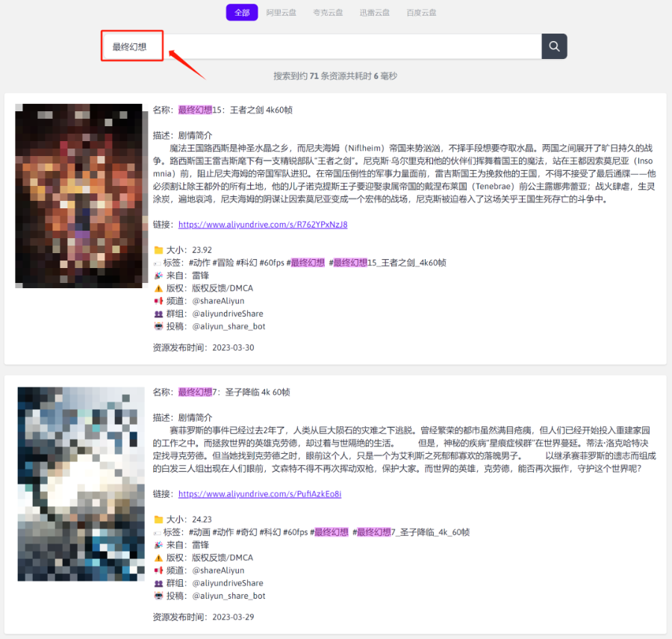Click @shareAliyun in 圣子降临 card
The height and width of the screenshot is (639, 672).
tap(218, 570)
